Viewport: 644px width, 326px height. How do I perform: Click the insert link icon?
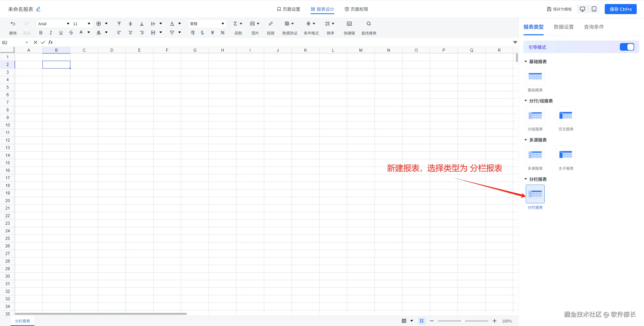[270, 24]
